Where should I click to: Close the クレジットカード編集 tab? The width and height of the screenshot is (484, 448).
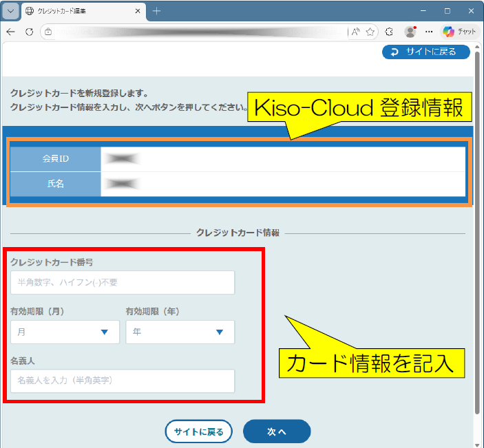[137, 11]
